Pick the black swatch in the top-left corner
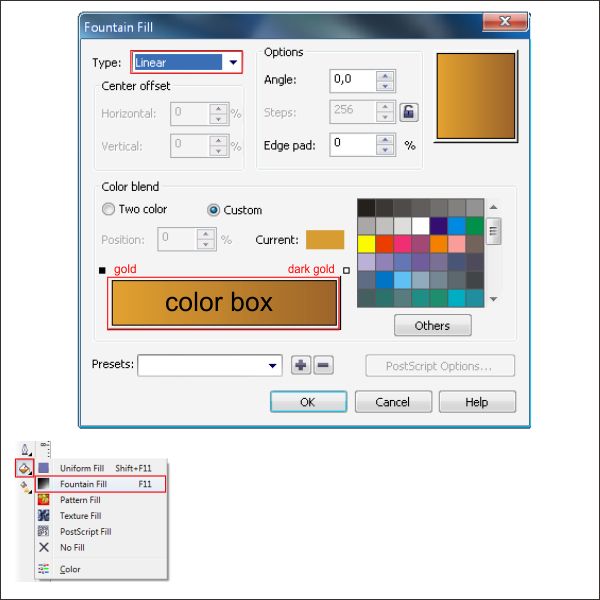 pos(366,208)
